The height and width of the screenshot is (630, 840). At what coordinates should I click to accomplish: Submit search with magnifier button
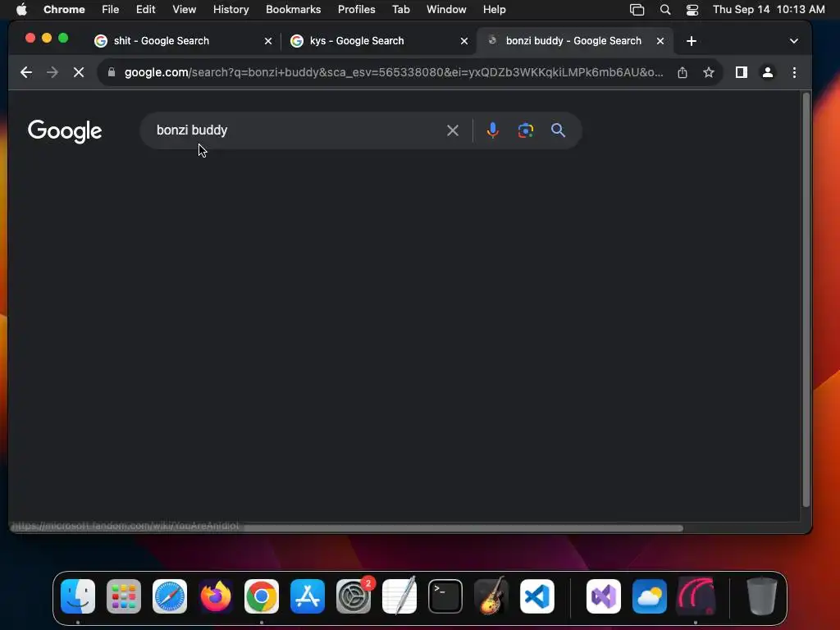tap(558, 130)
